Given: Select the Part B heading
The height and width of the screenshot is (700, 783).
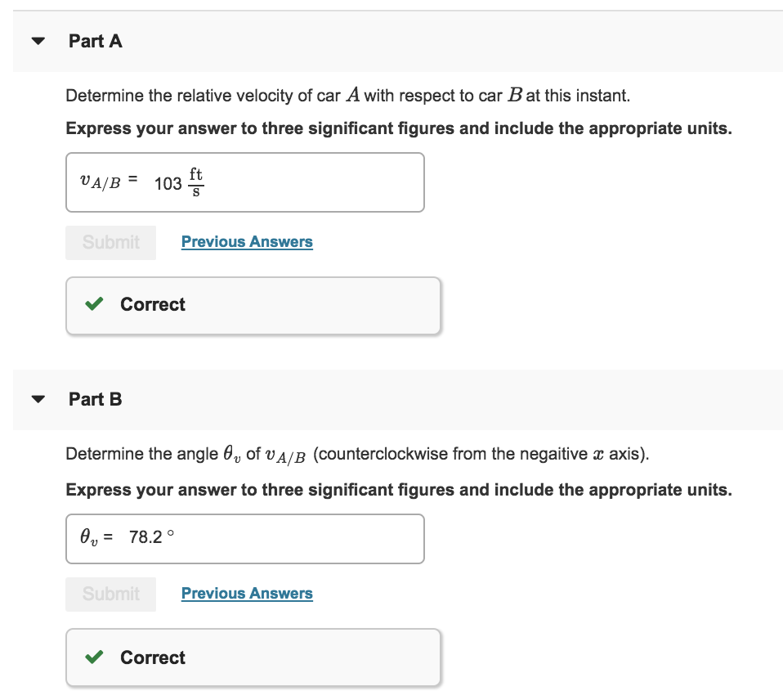Looking at the screenshot, I should (96, 399).
